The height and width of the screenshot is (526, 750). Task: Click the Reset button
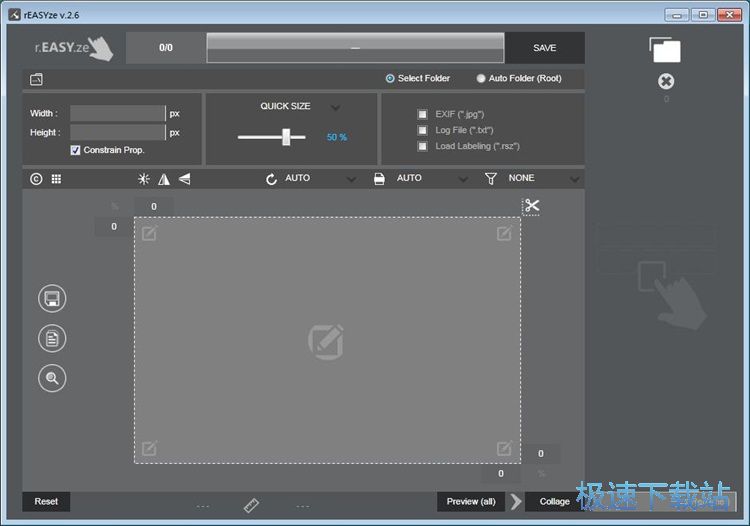(x=46, y=502)
